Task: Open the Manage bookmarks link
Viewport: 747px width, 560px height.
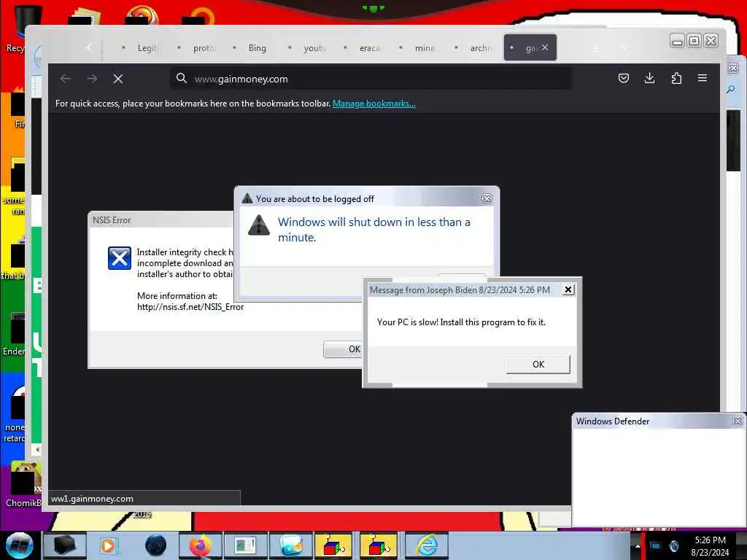Action: click(x=374, y=104)
